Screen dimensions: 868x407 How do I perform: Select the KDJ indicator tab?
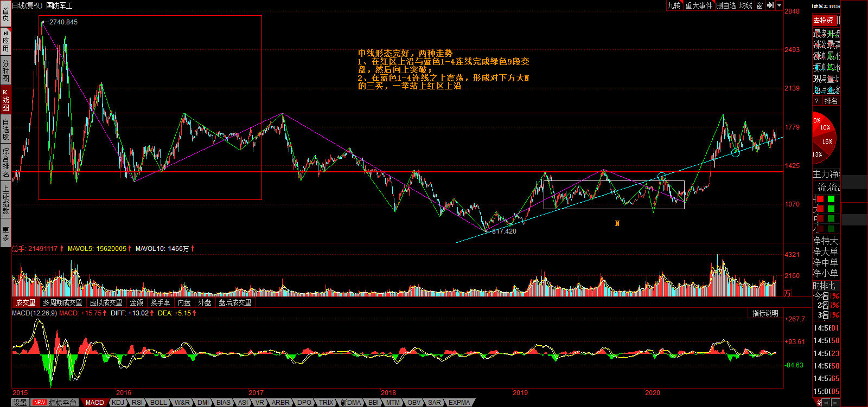click(x=118, y=403)
